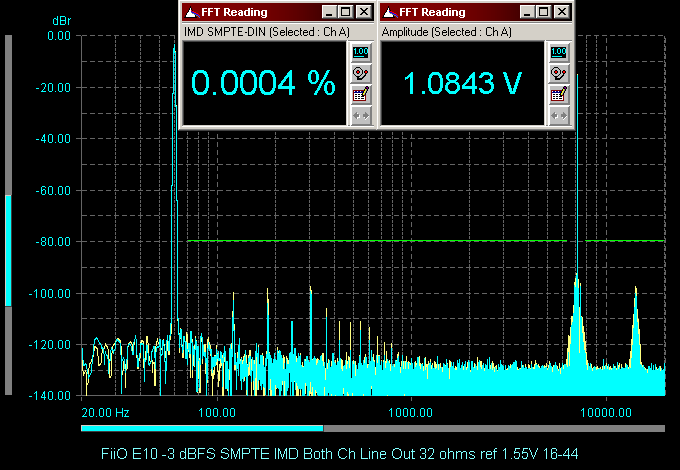Click the target settings icon in IMD SMPTE-DIN window
Image resolution: width=680 pixels, height=470 pixels.
point(361,73)
